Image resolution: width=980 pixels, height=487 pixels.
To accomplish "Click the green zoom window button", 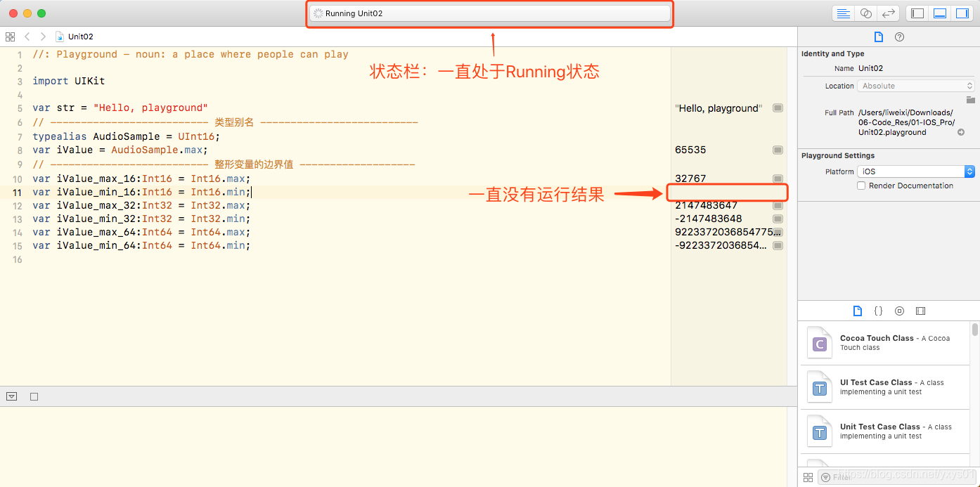I will click(x=41, y=13).
